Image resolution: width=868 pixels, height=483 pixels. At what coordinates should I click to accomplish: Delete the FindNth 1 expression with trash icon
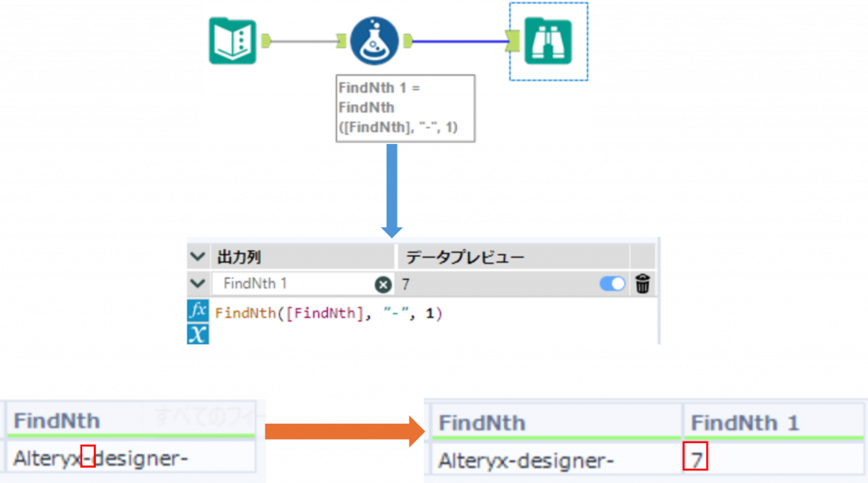click(643, 284)
